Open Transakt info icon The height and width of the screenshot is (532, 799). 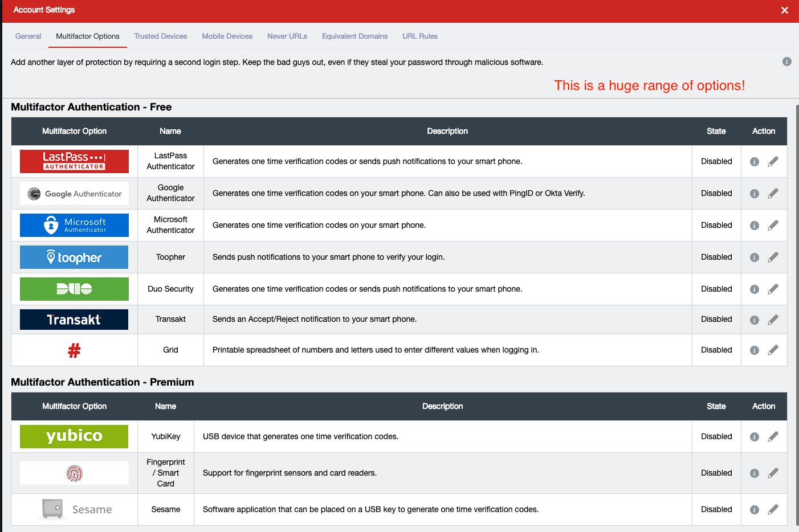[755, 320]
